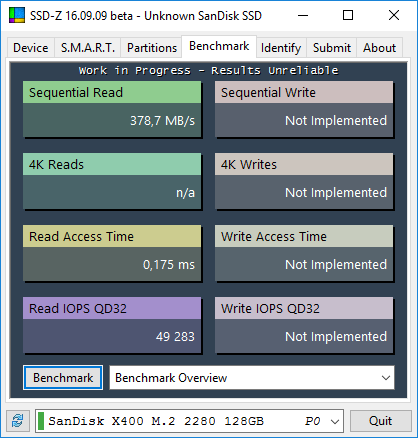
Task: Click the 4K Reads panel
Action: click(112, 181)
